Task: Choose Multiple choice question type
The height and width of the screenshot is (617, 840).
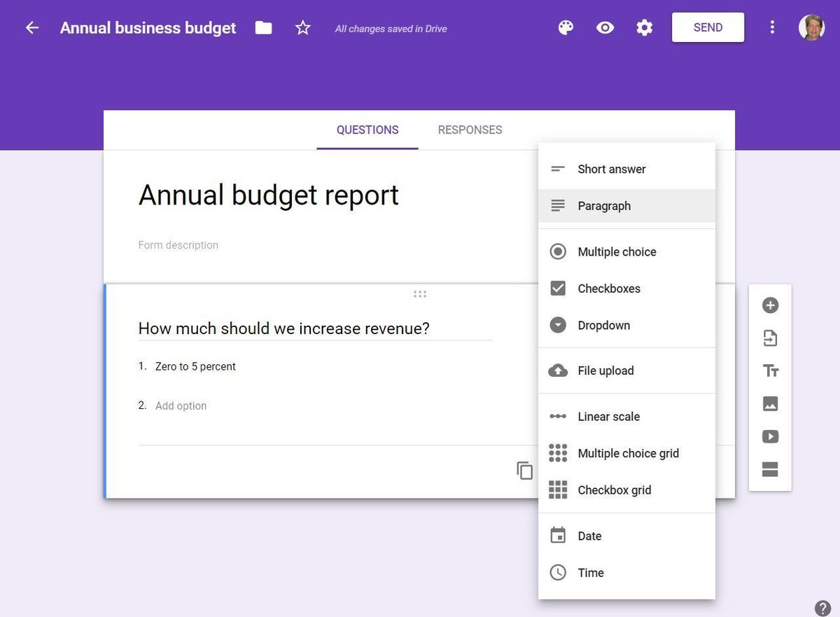Action: click(617, 252)
